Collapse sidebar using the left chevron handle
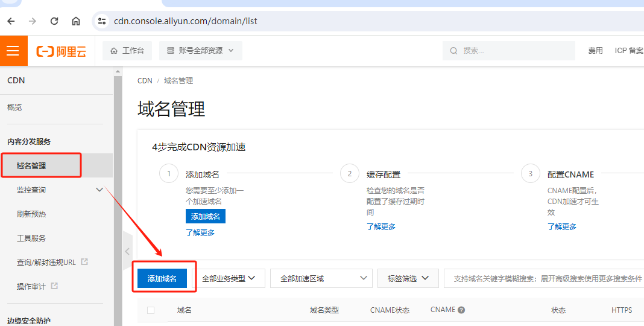 click(x=127, y=251)
